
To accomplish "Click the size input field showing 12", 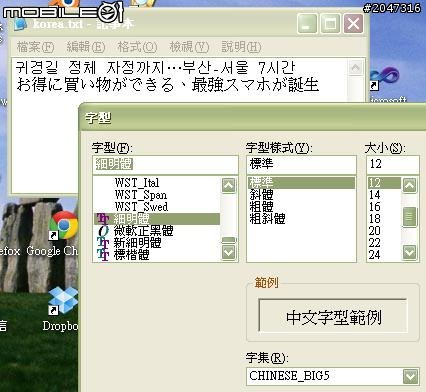I will (x=393, y=164).
